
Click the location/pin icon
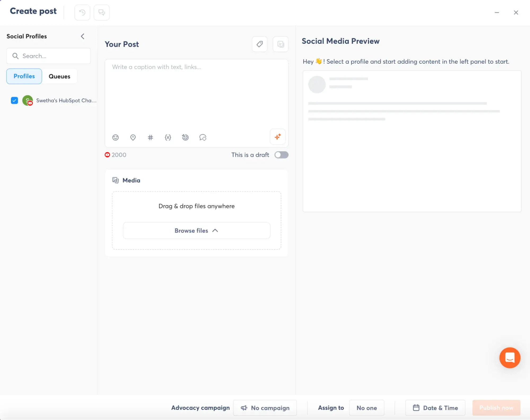pyautogui.click(x=133, y=137)
